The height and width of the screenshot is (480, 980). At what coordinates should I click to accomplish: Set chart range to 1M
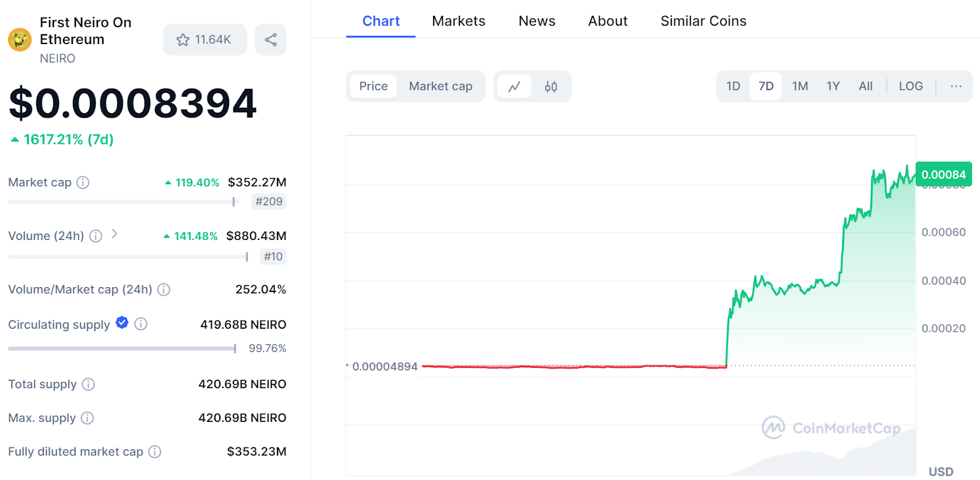pyautogui.click(x=800, y=86)
